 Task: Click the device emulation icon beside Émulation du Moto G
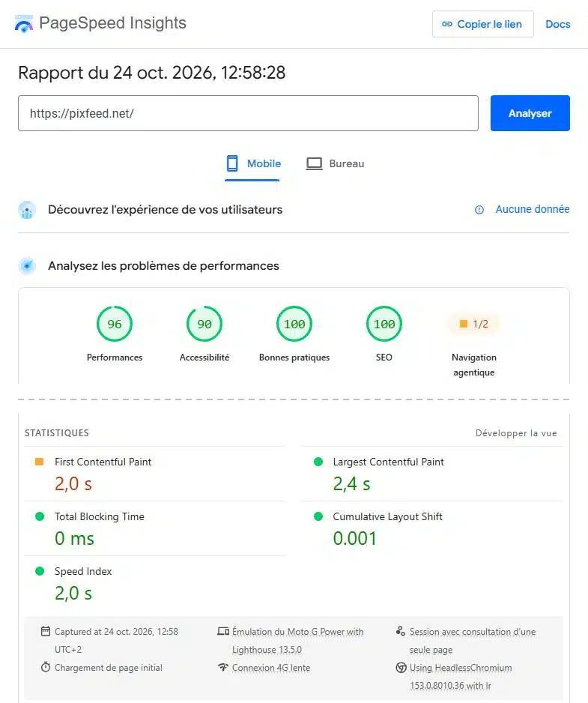point(223,631)
